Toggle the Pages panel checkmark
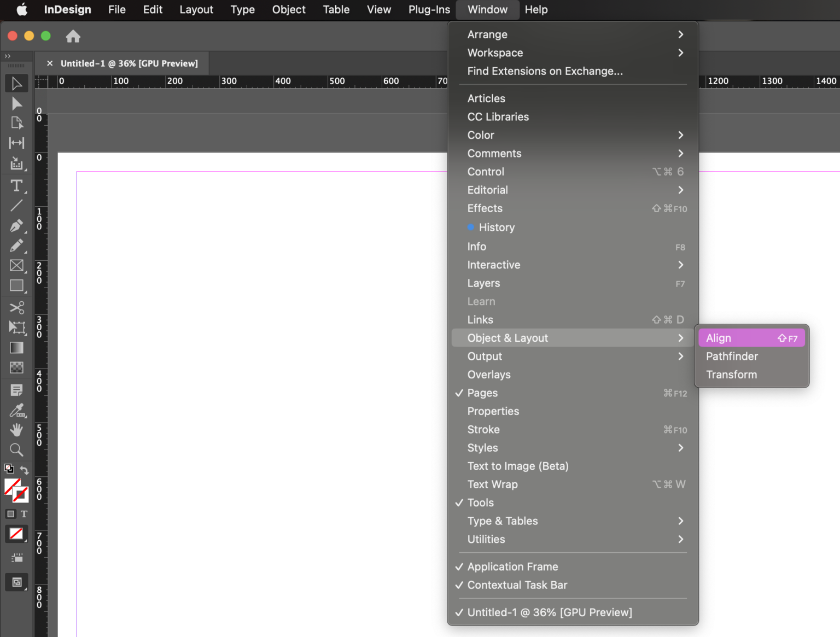840x637 pixels. [482, 393]
